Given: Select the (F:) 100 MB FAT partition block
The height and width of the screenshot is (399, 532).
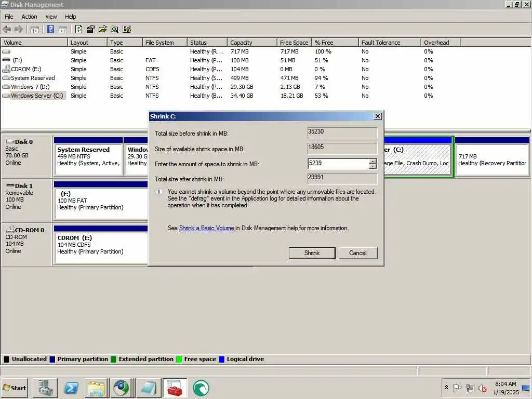Looking at the screenshot, I should (101, 201).
